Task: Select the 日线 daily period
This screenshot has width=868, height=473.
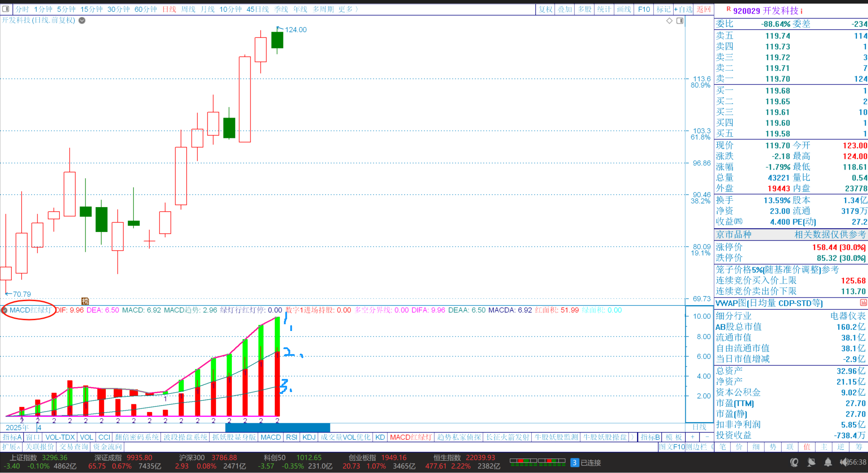Action: pos(169,9)
